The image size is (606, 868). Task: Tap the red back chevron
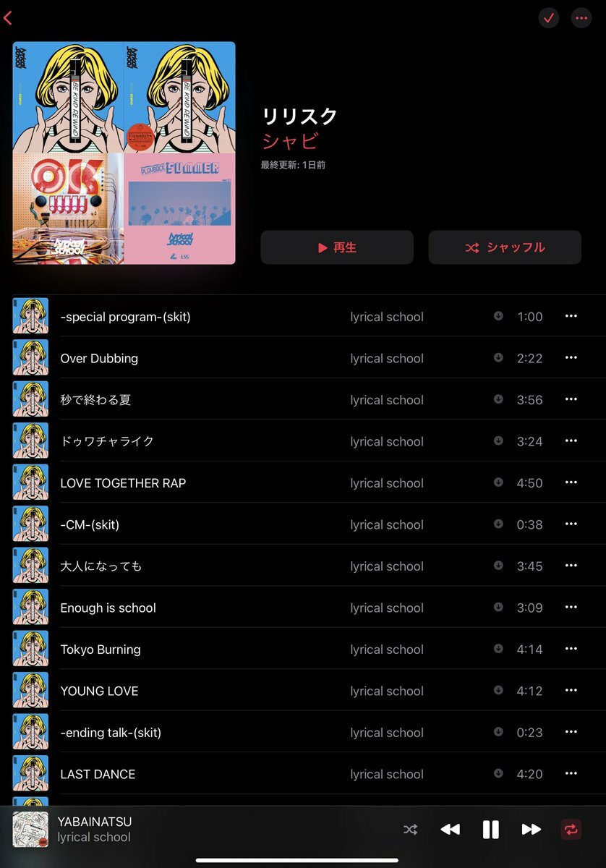tap(8, 18)
